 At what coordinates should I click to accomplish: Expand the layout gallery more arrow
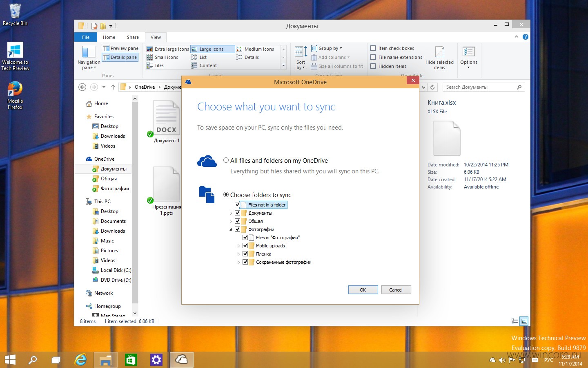coord(283,65)
